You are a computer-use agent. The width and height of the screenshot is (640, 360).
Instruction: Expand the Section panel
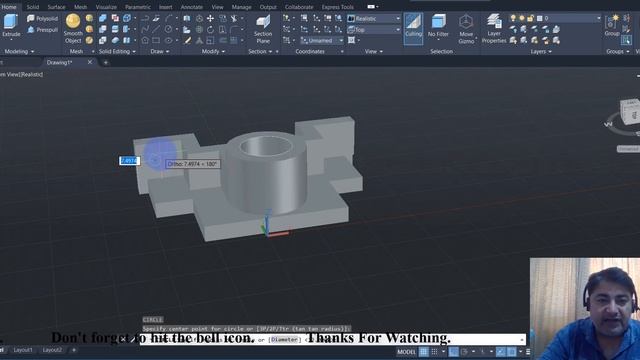pos(260,51)
